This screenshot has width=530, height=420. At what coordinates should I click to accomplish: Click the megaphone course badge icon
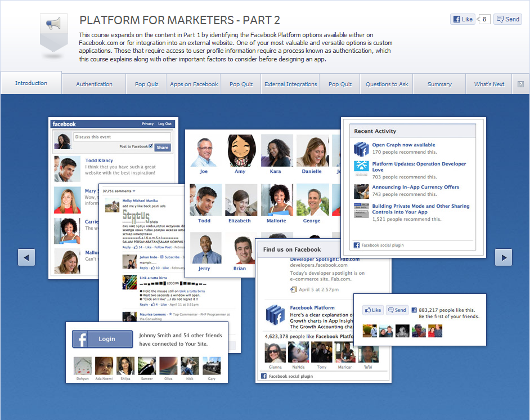pos(54,33)
